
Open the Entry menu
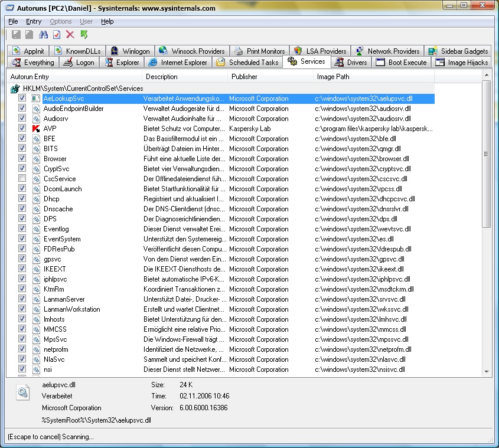(34, 21)
